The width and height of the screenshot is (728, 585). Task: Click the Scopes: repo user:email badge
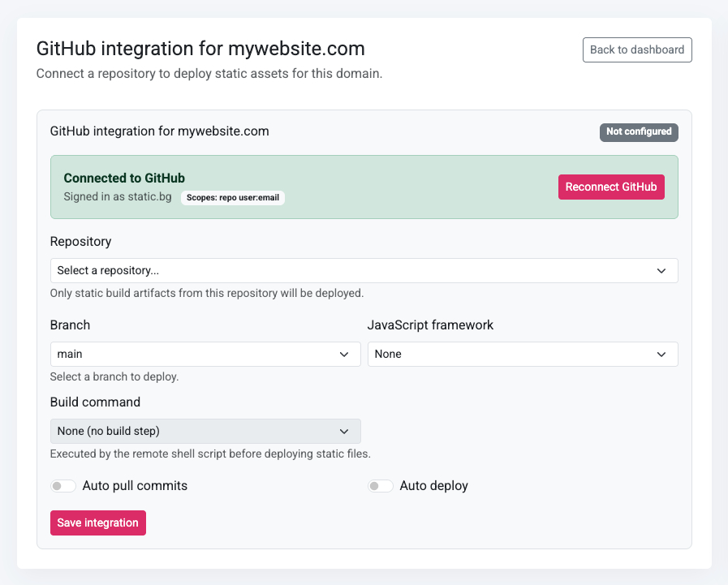tap(232, 197)
